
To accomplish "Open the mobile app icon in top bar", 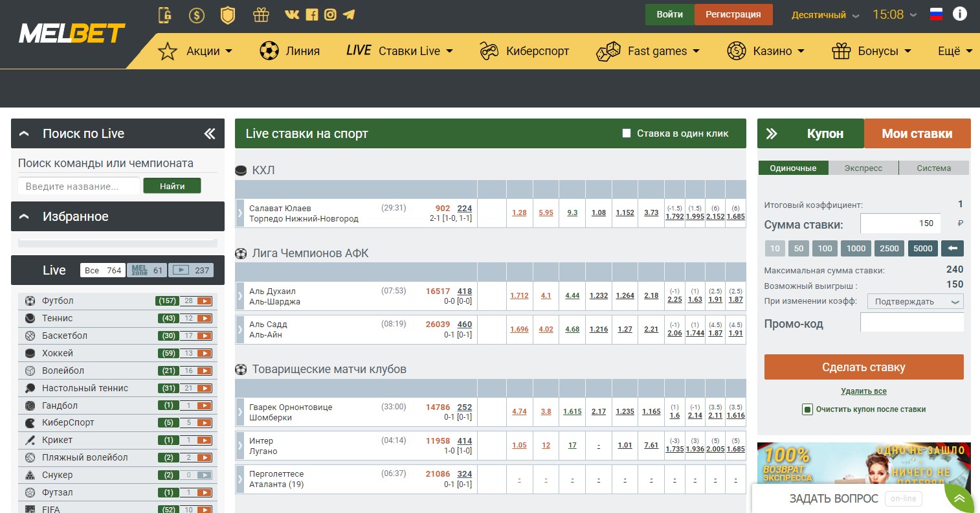I will point(165,14).
